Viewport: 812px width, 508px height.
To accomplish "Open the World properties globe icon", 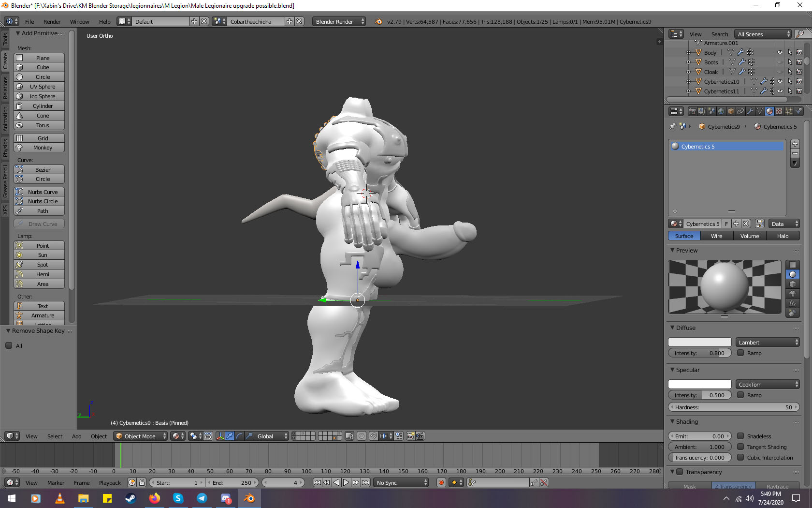I will (721, 111).
